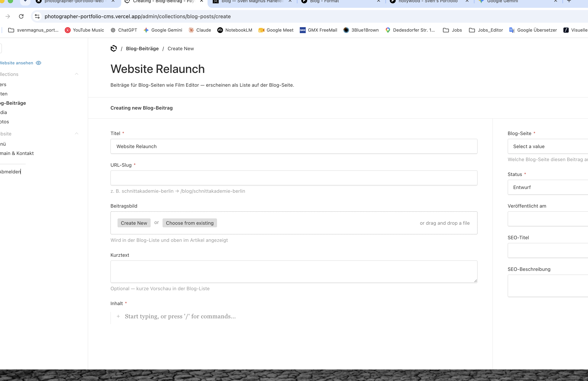This screenshot has height=381, width=588.
Task: Click the Website ansehen link
Action: point(16,63)
